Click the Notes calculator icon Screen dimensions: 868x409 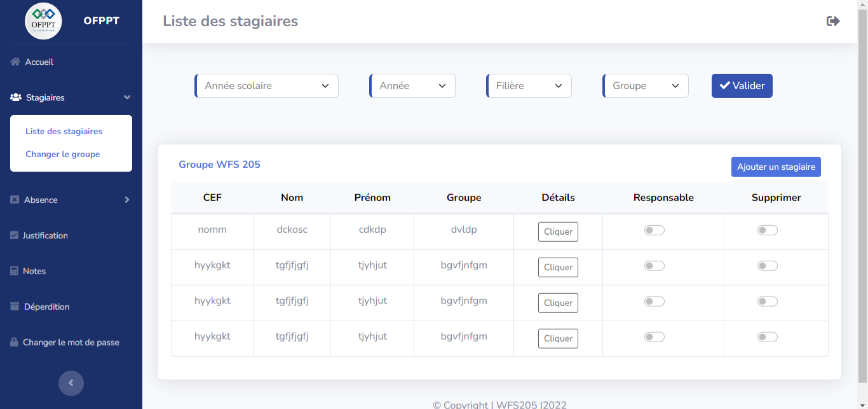tap(14, 271)
